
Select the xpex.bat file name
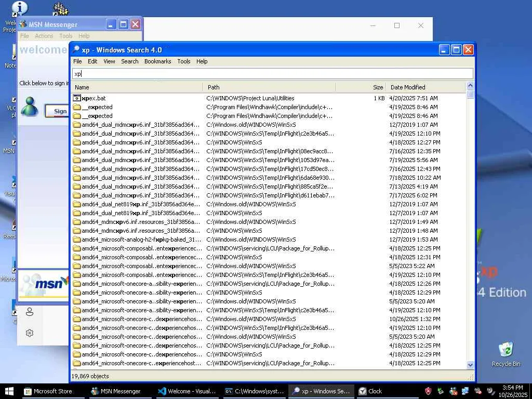[x=94, y=98]
